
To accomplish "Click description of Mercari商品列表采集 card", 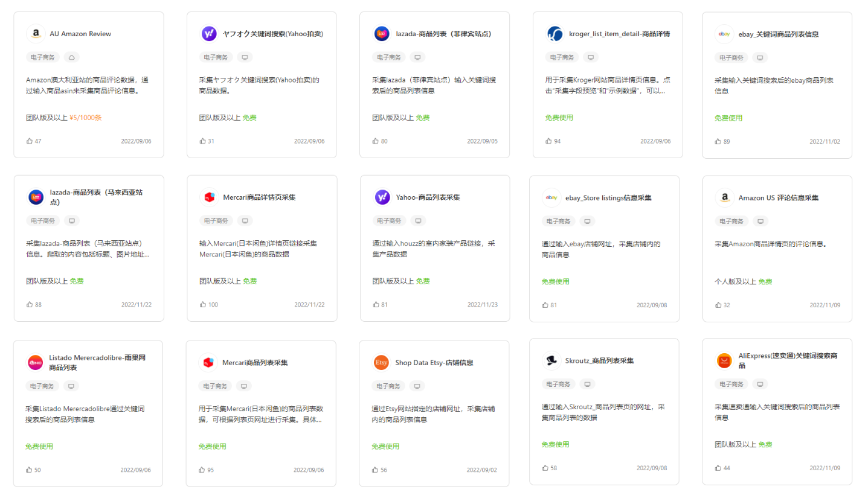I will 261,413.
